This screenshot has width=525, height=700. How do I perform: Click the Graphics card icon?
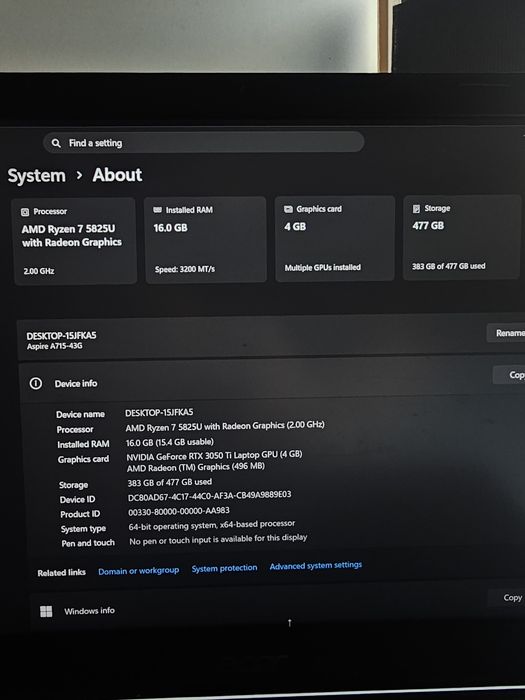click(x=288, y=209)
